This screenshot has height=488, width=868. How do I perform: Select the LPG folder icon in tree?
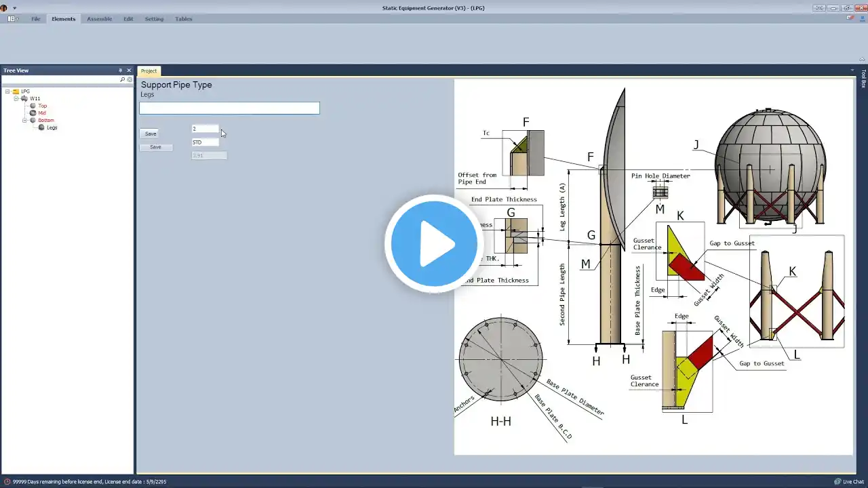(x=16, y=91)
